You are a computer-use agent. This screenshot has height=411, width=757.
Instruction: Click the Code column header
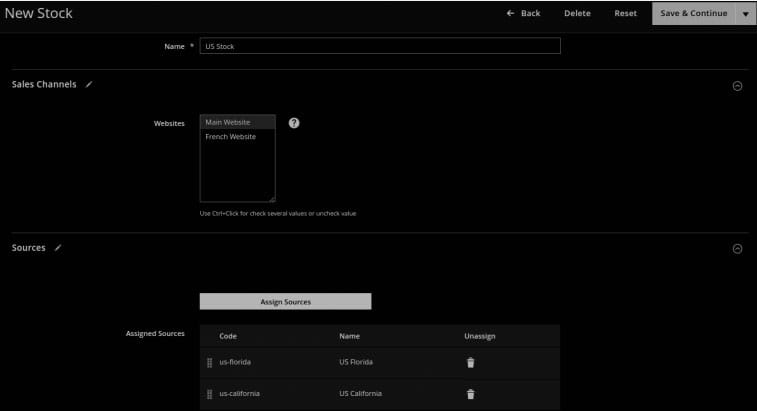tap(228, 336)
